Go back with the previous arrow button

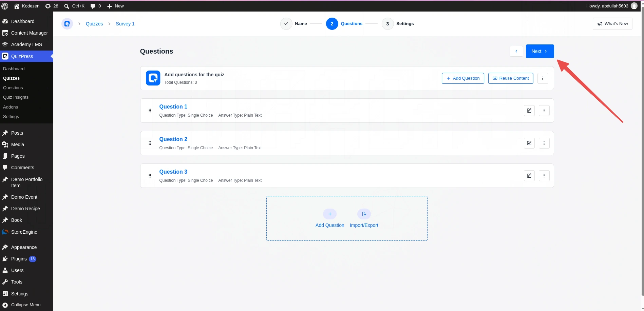pos(516,51)
